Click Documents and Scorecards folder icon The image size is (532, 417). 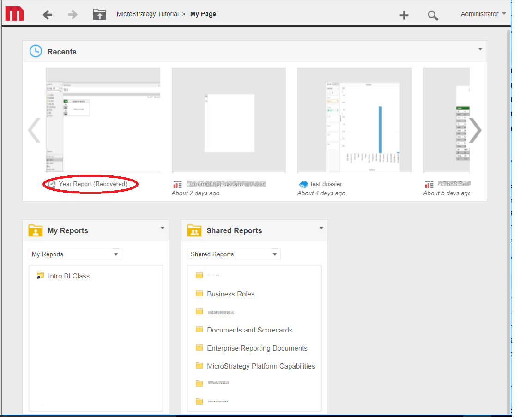[199, 329]
